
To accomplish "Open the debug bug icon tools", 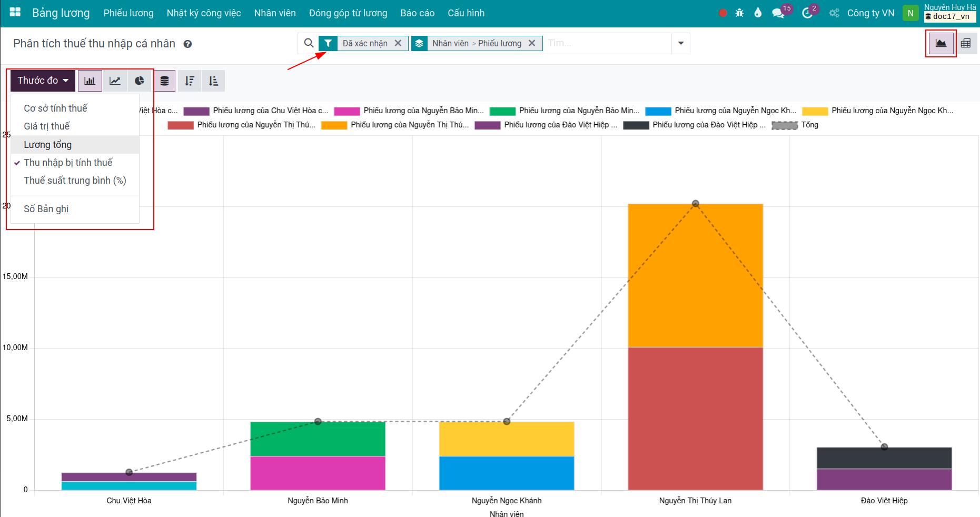I will point(739,13).
